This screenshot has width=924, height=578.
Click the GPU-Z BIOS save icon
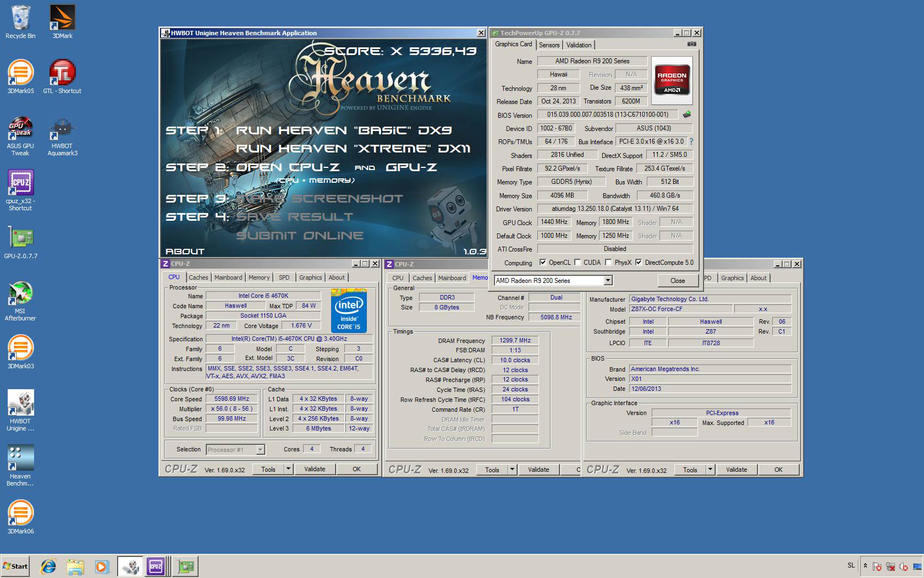[687, 114]
